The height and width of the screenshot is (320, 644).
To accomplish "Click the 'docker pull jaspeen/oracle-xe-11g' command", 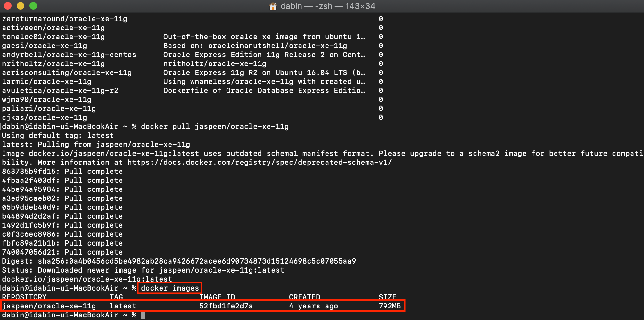I will tap(215, 127).
